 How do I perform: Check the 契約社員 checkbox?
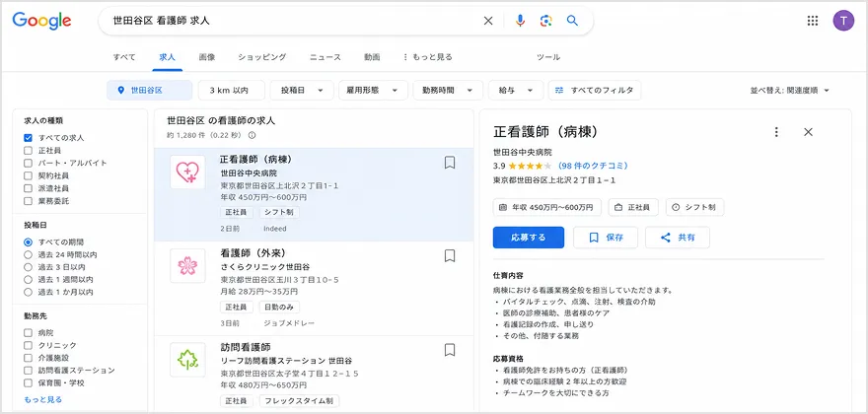point(29,176)
